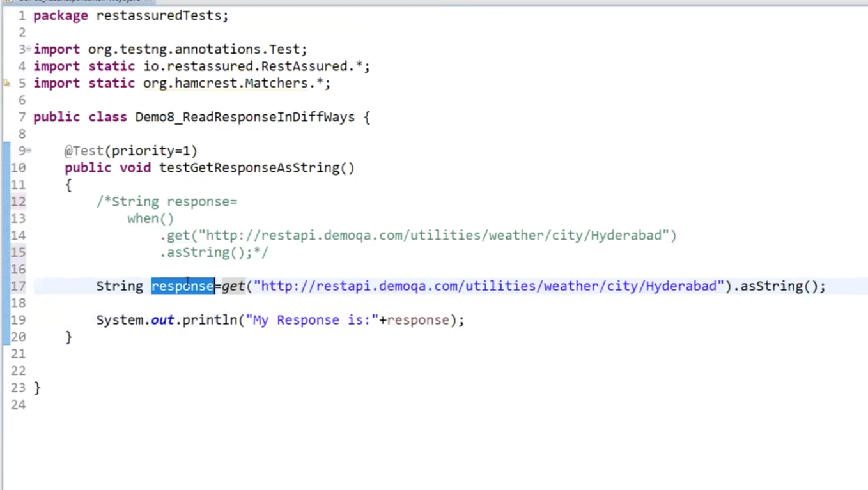Click the @Test annotation on line 9
The height and width of the screenshot is (490, 868).
coord(84,150)
